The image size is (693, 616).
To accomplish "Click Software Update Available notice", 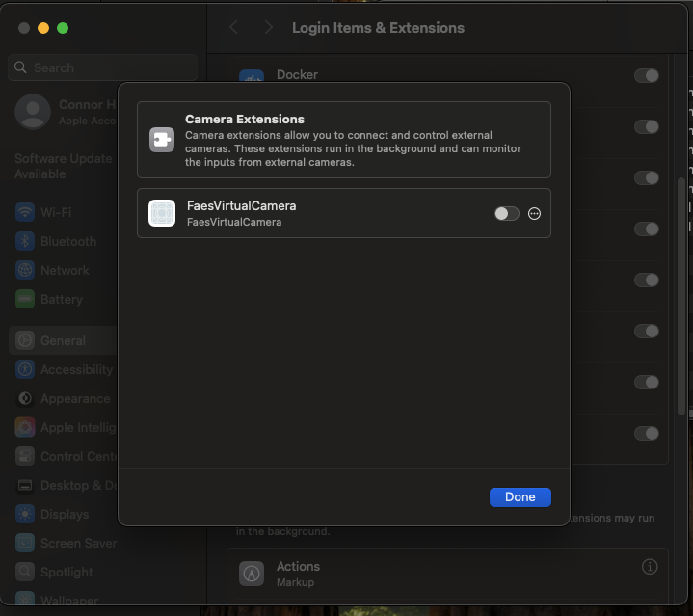I will (x=64, y=166).
